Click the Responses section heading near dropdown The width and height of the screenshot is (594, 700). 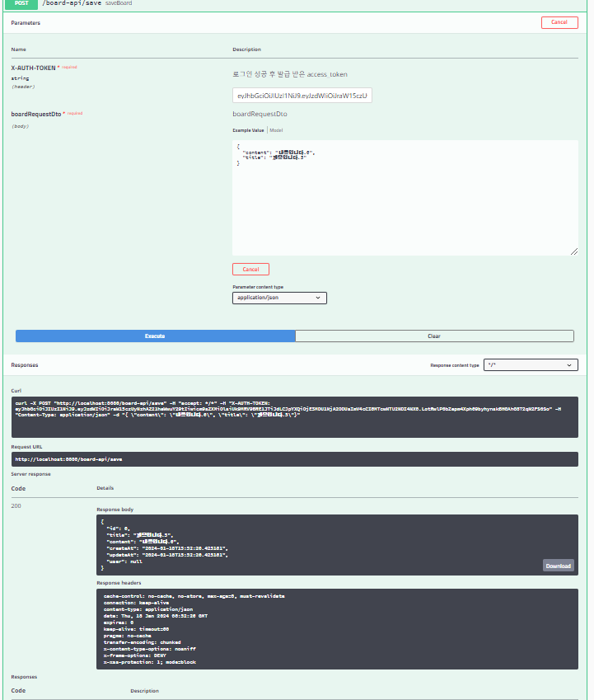pos(25,365)
